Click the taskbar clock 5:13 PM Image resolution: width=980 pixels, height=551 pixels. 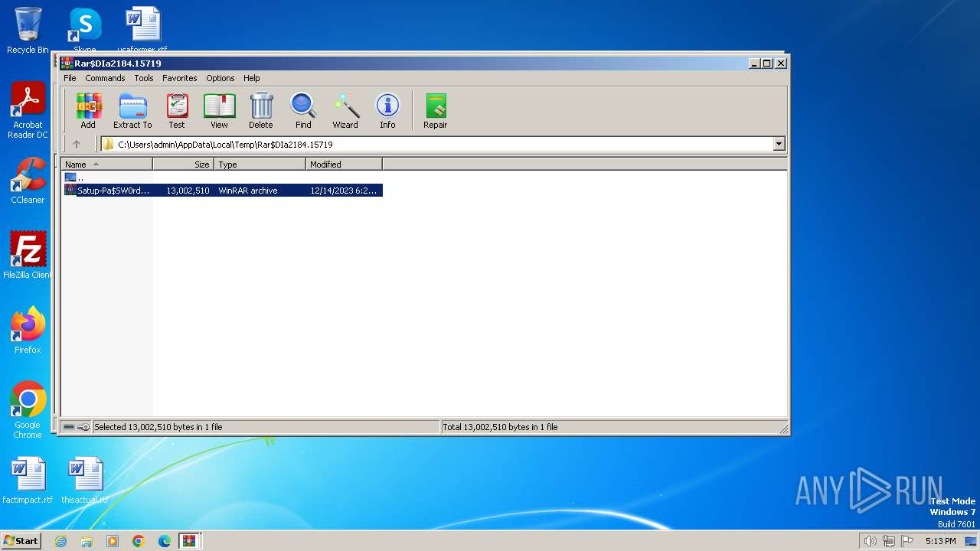click(x=940, y=541)
